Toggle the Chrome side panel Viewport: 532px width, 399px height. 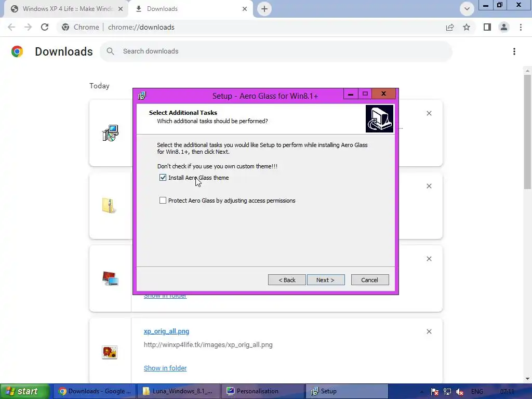487,27
